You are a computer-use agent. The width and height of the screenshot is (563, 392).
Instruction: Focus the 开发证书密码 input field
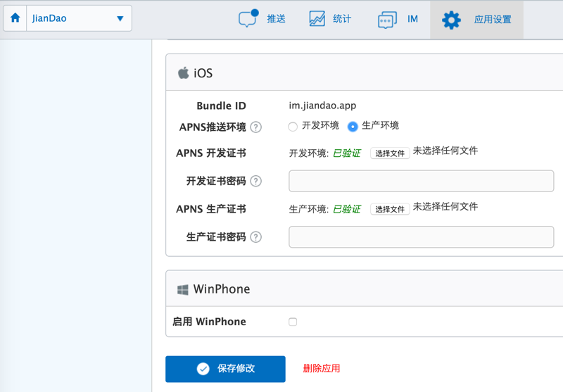(421, 181)
